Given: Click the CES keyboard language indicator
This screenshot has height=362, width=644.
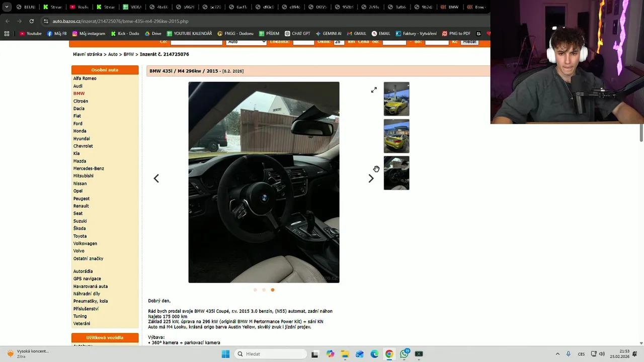Looking at the screenshot, I should tap(581, 354).
